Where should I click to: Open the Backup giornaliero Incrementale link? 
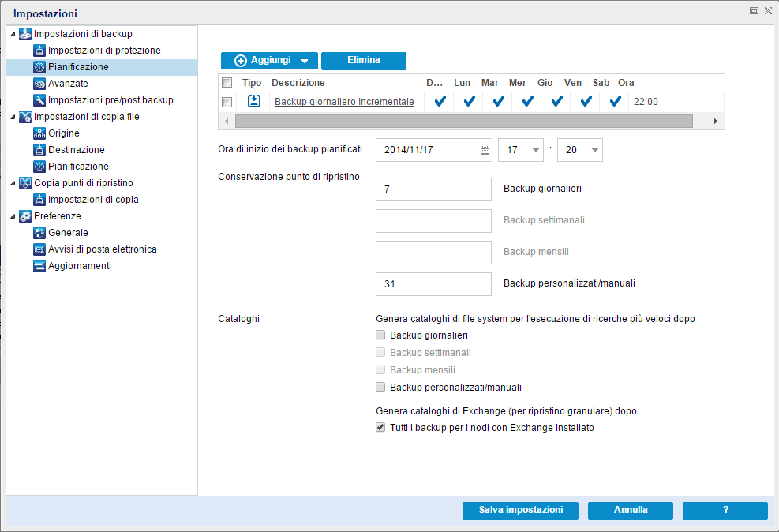pyautogui.click(x=344, y=101)
